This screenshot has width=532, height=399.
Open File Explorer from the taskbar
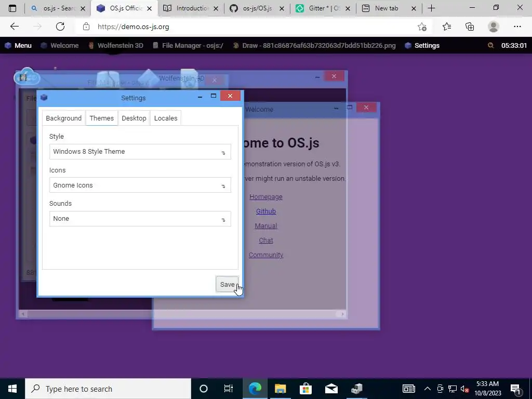coord(280,389)
